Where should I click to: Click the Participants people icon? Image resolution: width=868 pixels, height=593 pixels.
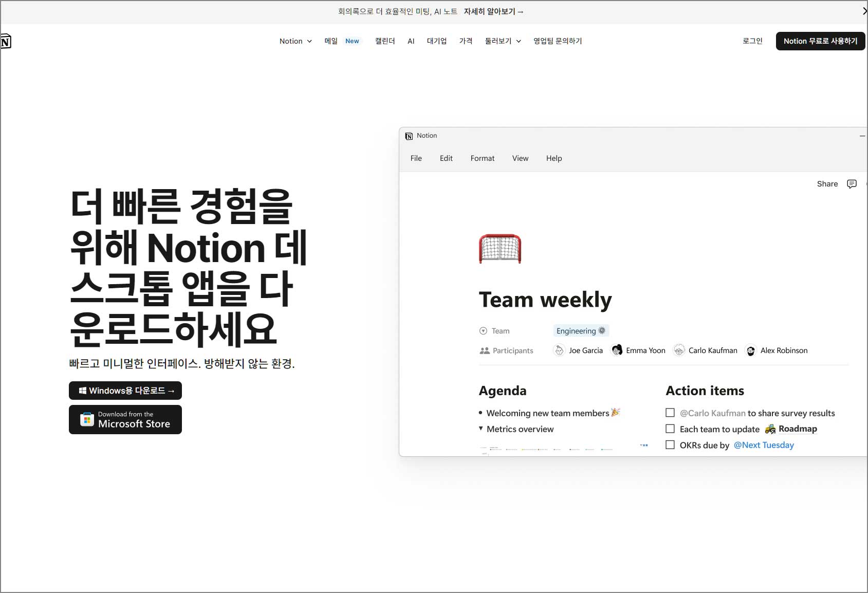pos(484,350)
